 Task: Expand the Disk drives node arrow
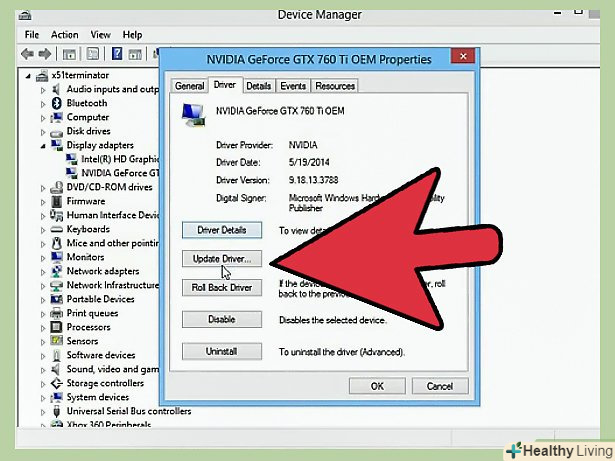[43, 132]
